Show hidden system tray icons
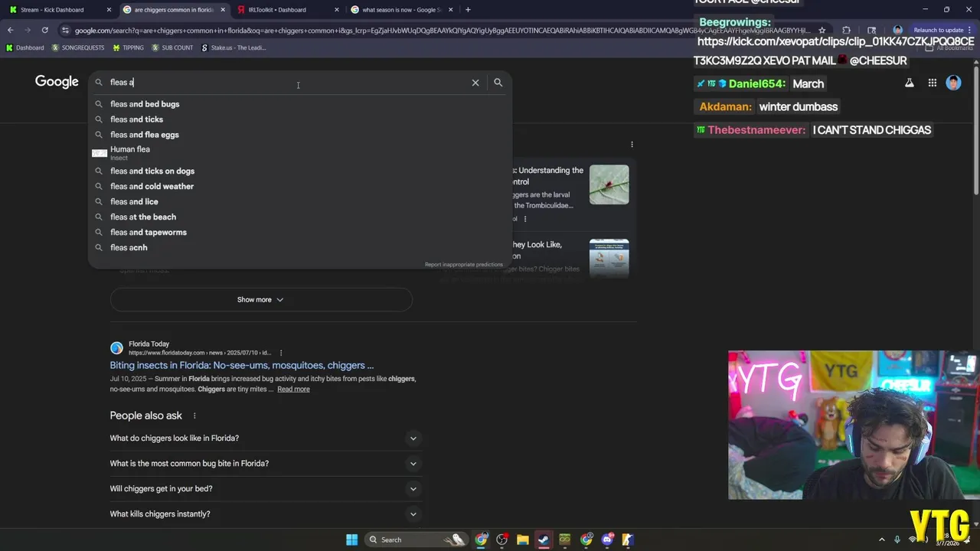Image resolution: width=980 pixels, height=551 pixels. coord(881,540)
